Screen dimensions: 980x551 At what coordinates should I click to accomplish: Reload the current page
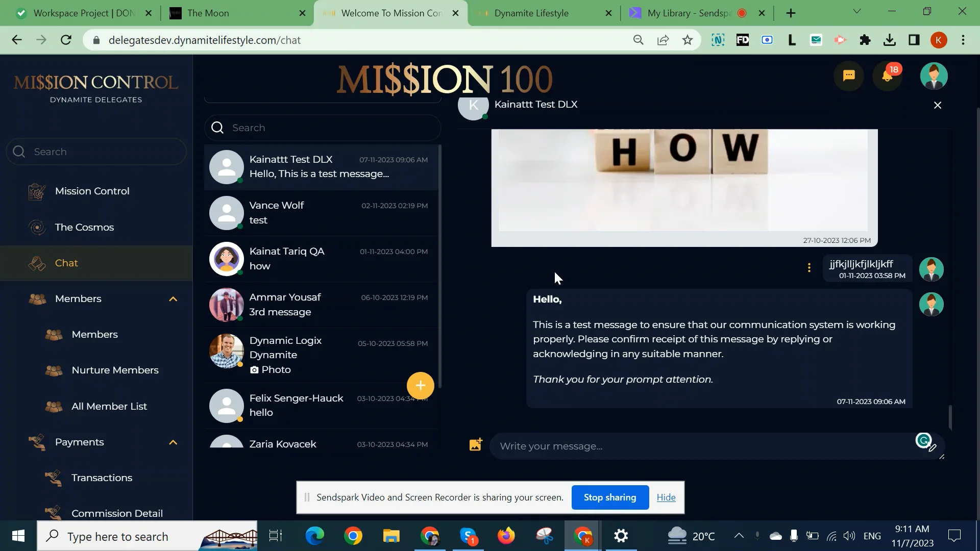(x=66, y=40)
